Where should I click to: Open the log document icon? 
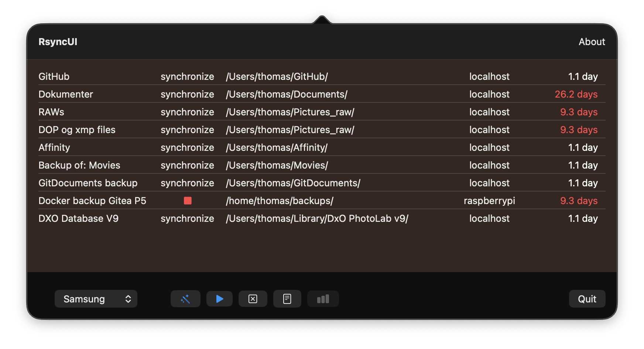287,299
